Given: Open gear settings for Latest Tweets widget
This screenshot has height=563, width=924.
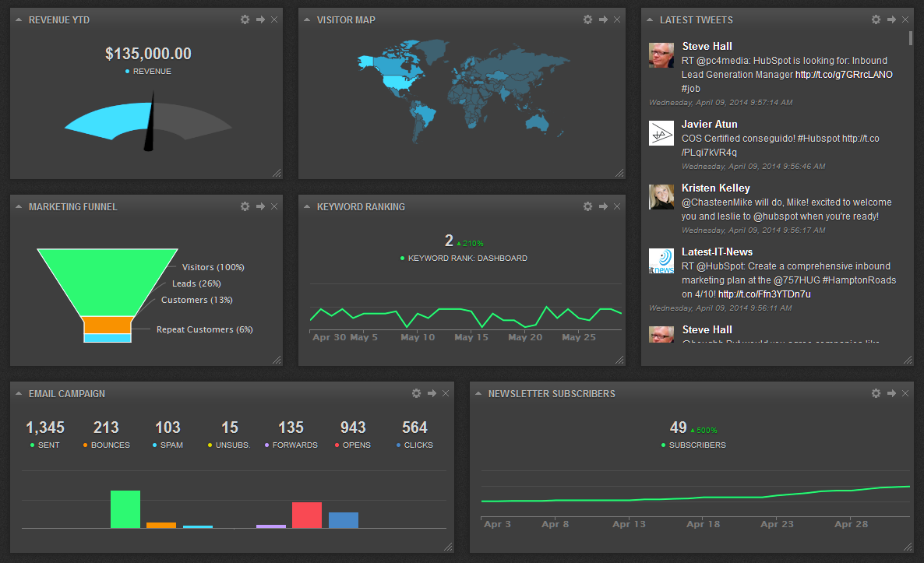Looking at the screenshot, I should (876, 19).
